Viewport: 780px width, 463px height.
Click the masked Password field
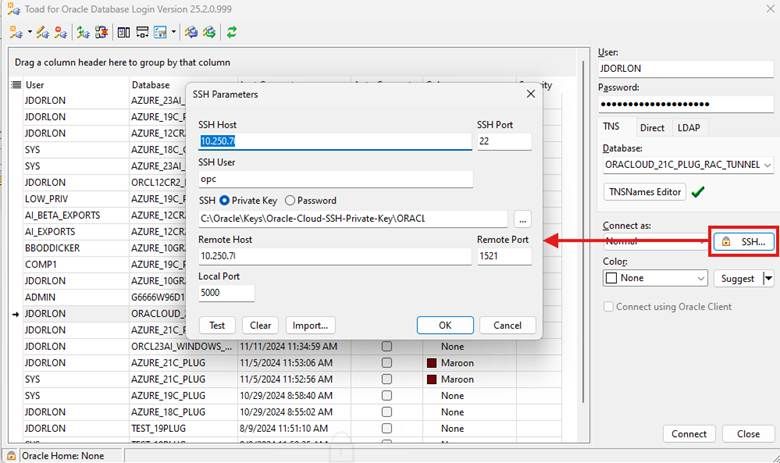click(686, 104)
